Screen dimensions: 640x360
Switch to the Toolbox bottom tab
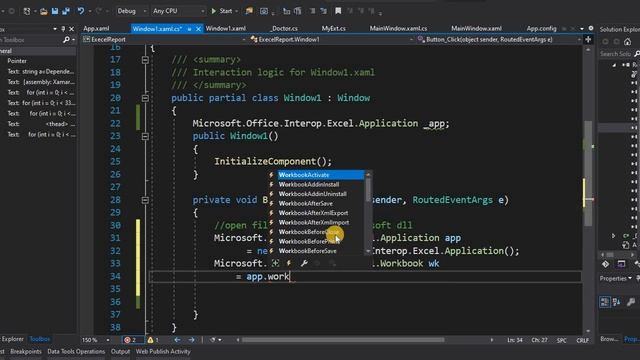(40, 339)
